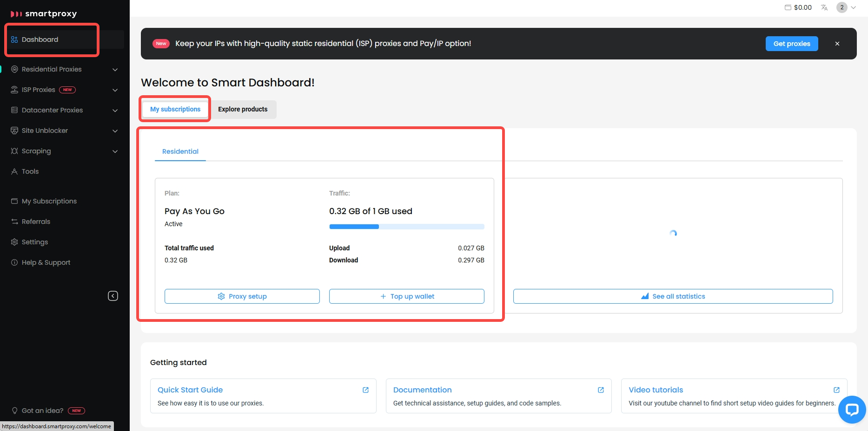
Task: Expand the ISP Proxies submenu chevron
Action: 115,90
